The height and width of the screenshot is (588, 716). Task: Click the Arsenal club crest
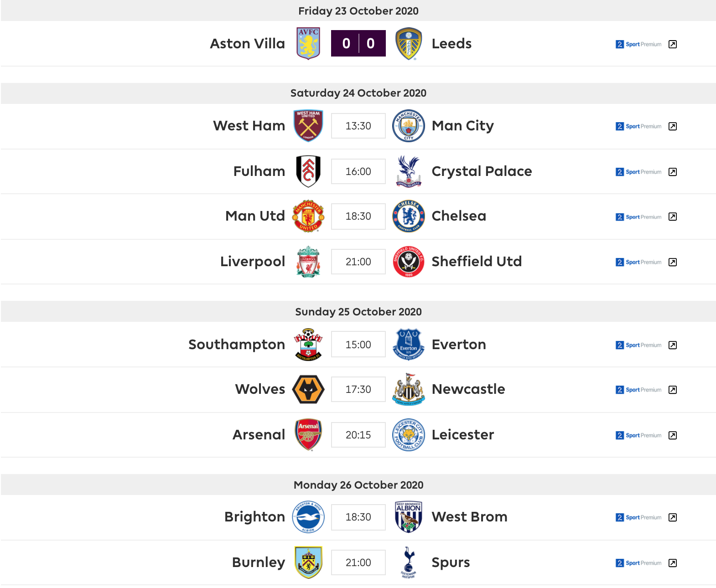tap(308, 435)
